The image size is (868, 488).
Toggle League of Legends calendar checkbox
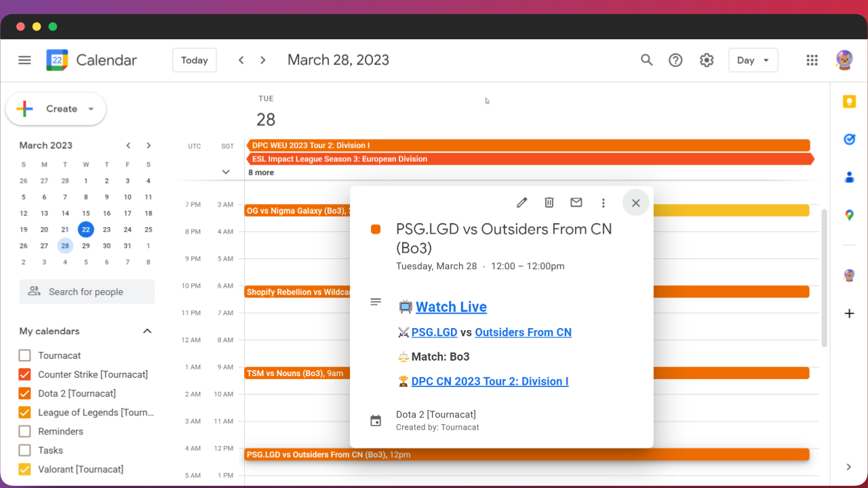25,412
